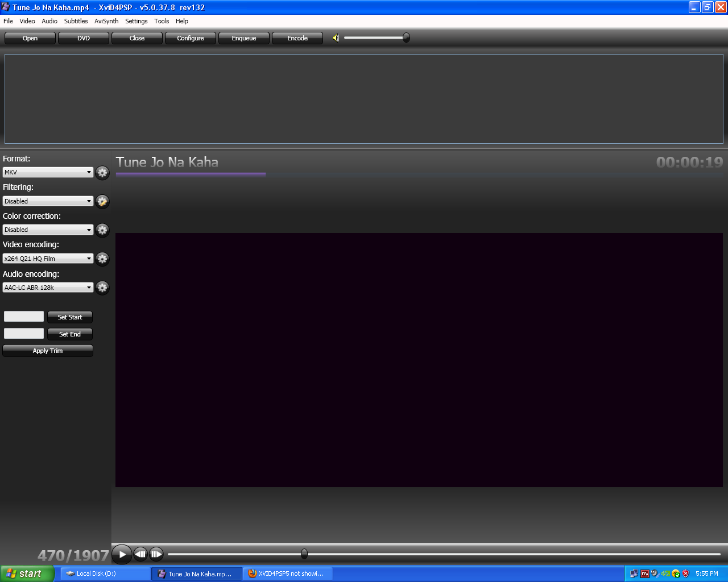Play the video with the play button
The height and width of the screenshot is (582, 728).
pos(122,554)
